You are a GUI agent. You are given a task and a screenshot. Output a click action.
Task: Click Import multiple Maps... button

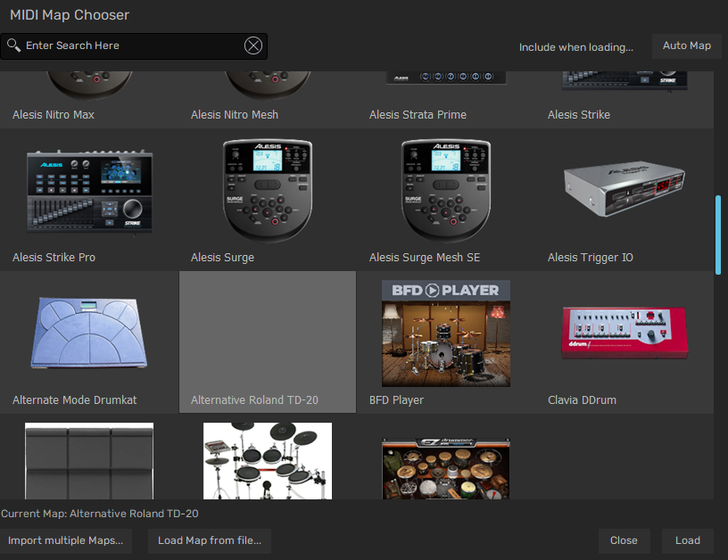65,540
